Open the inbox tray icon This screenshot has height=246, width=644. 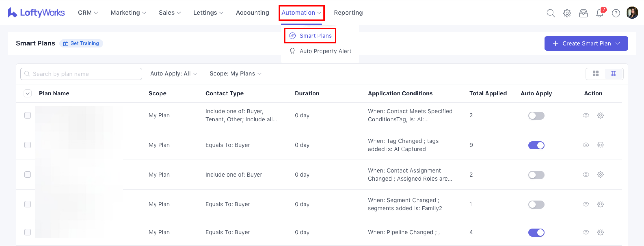tap(583, 13)
